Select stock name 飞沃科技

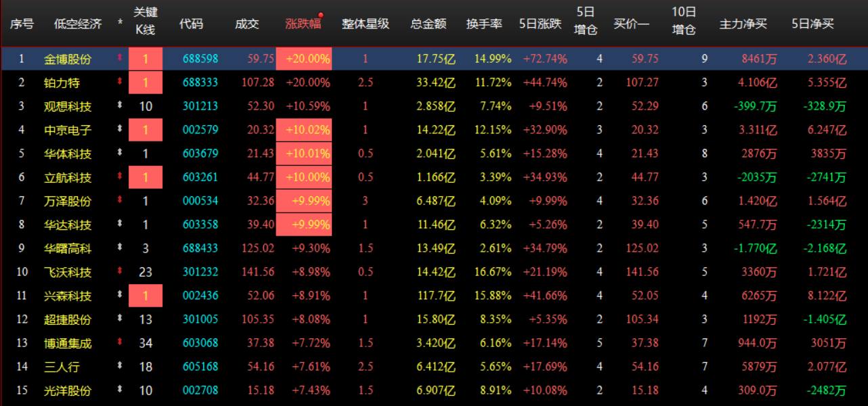[x=68, y=272]
